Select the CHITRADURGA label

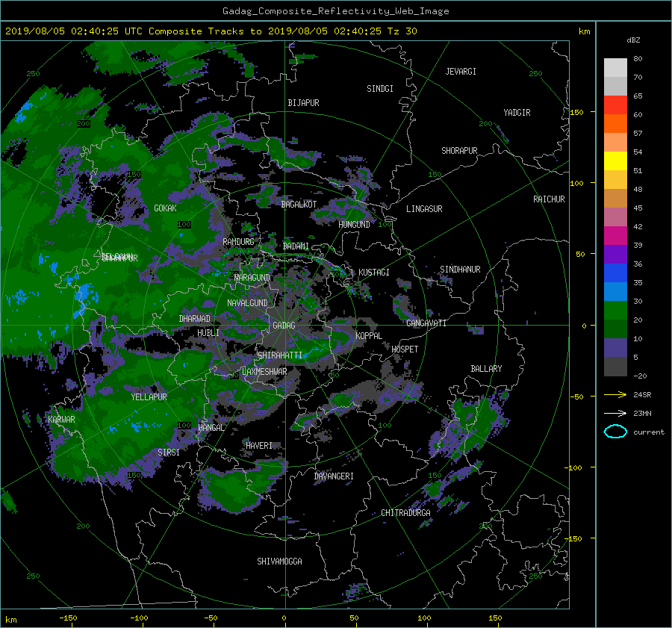point(405,513)
